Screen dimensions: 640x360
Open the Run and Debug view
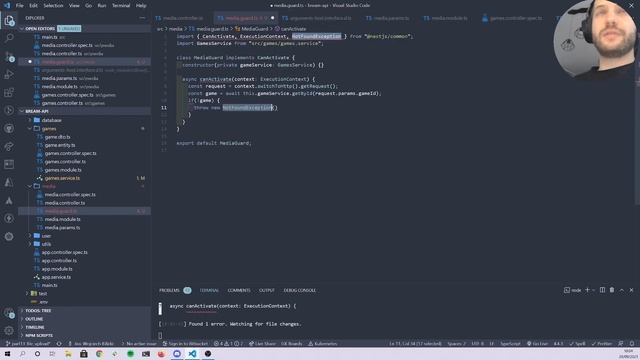click(x=9, y=74)
